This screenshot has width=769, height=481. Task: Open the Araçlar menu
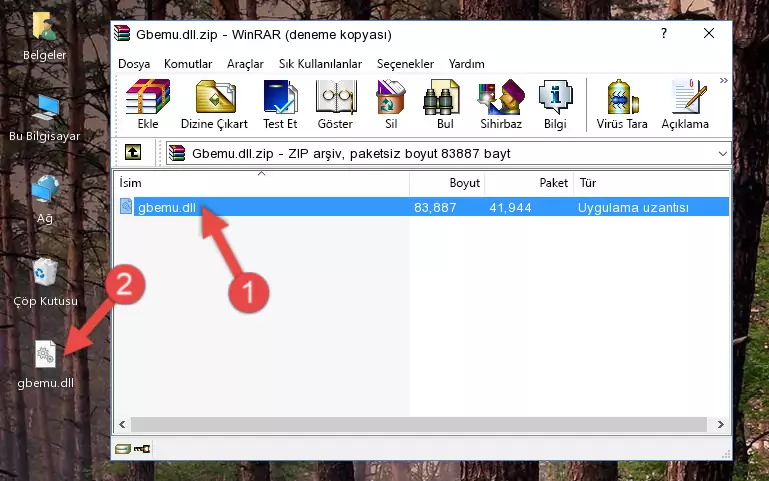tap(245, 64)
